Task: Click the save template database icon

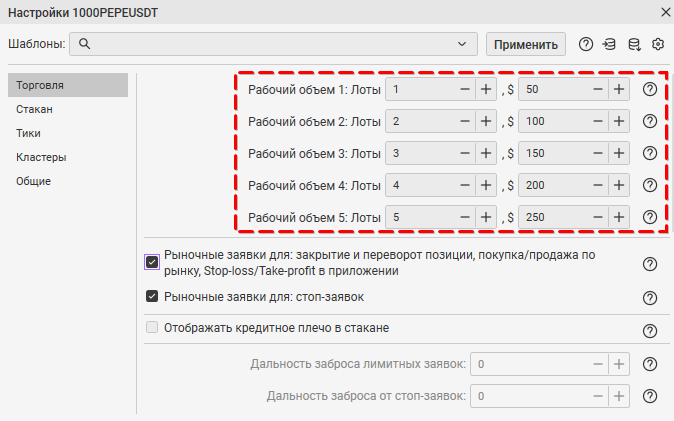Action: (x=634, y=44)
